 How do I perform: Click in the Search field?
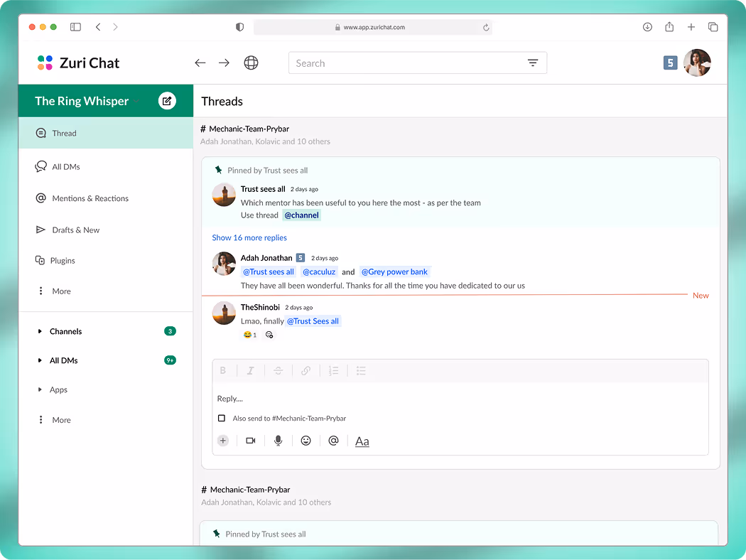coord(417,63)
